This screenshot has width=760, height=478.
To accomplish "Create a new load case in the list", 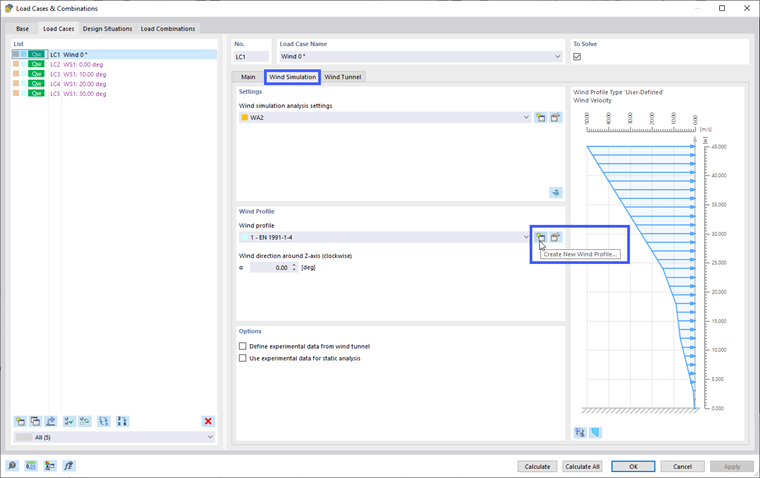I will pyautogui.click(x=20, y=421).
